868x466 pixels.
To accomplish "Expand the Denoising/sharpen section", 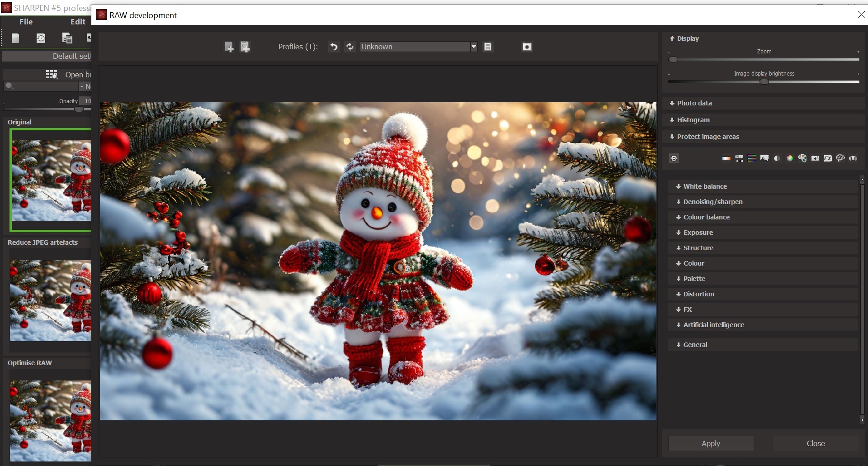I will [x=763, y=202].
